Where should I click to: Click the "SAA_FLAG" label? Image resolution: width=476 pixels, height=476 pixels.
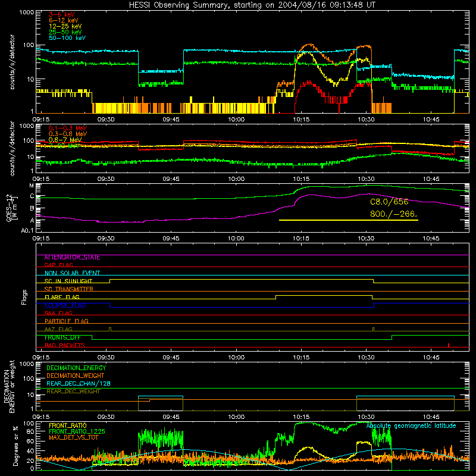click(x=58, y=313)
